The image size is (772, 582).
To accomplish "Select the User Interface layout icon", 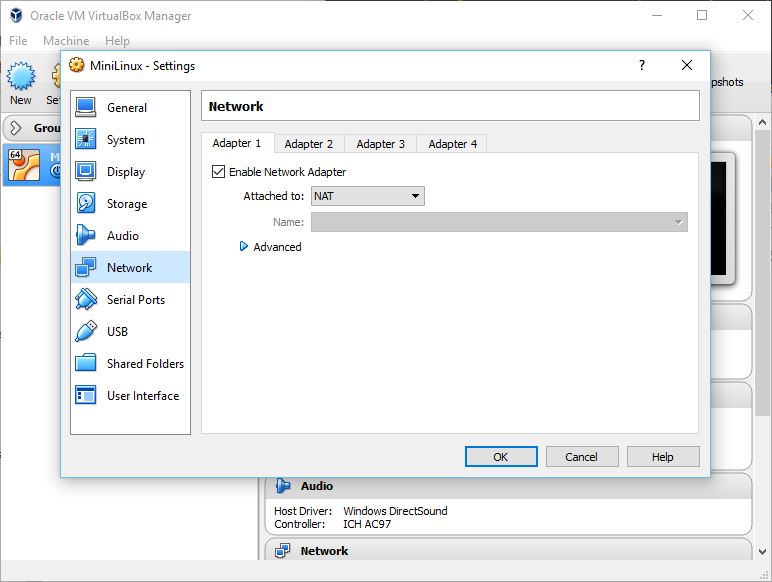I will click(86, 395).
